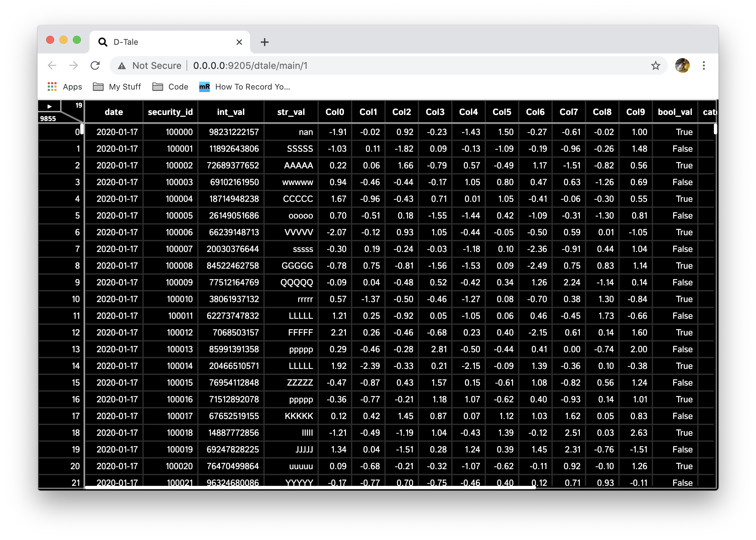Screen dimensions: 756x540
Task: Open the My Stuff bookmark folder
Action: click(117, 87)
